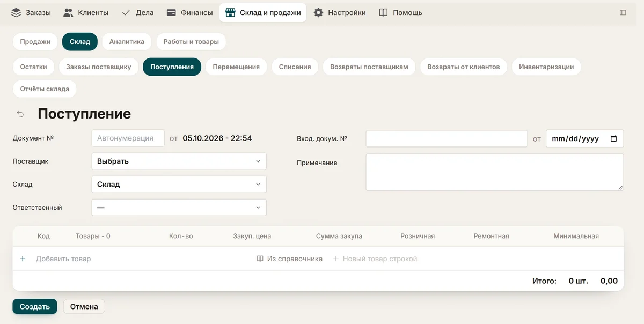Open the Поставщик dropdown
644x324 pixels.
[x=179, y=161]
